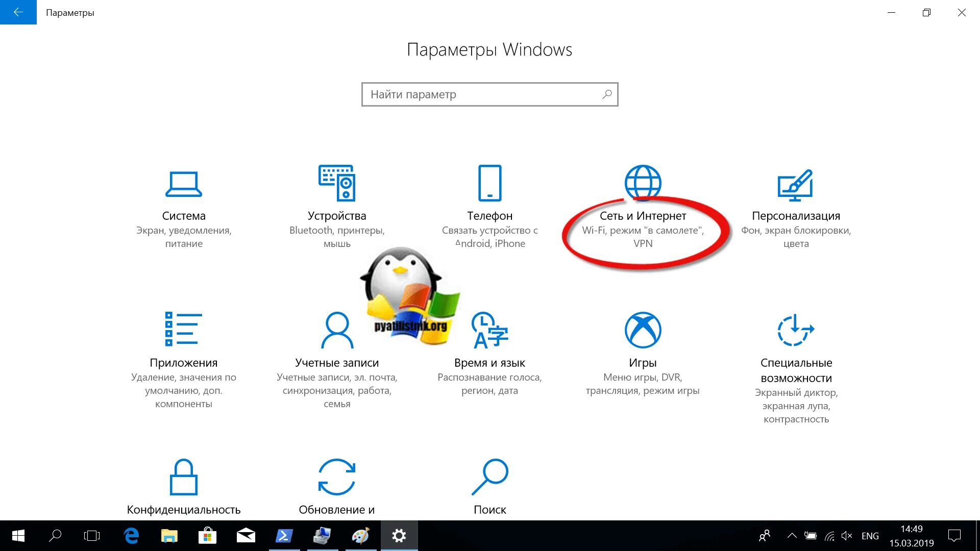Open Устройства keyboard and speaker icon
Viewport: 980px width, 551px height.
pos(337,183)
